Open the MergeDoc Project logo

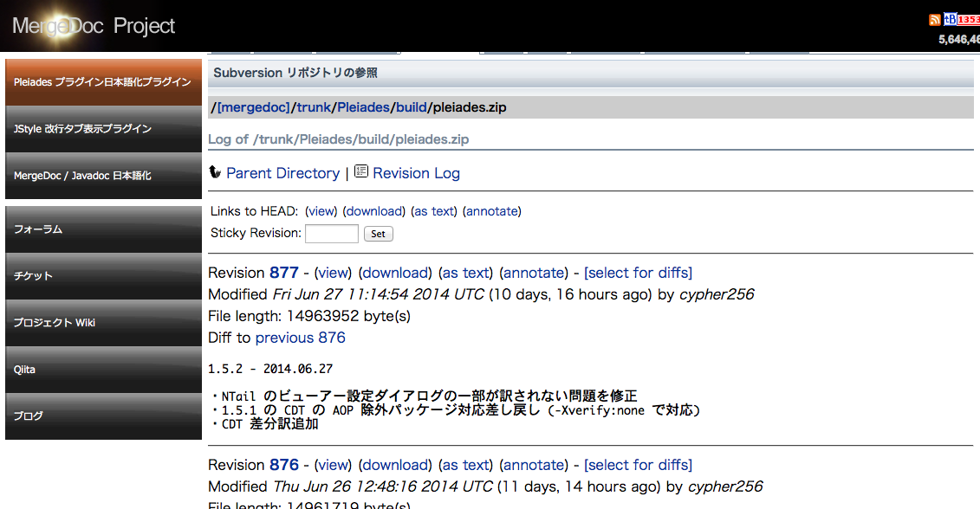pos(94,26)
